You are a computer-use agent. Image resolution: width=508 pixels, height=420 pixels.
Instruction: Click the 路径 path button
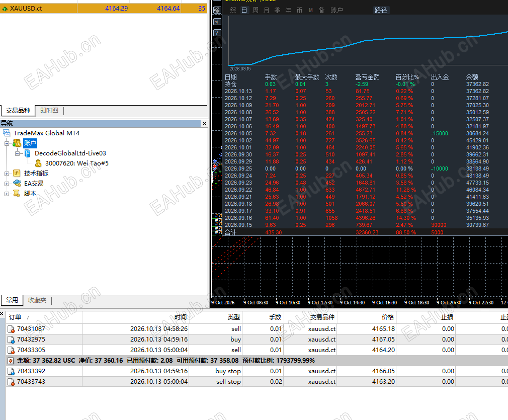pos(381,11)
